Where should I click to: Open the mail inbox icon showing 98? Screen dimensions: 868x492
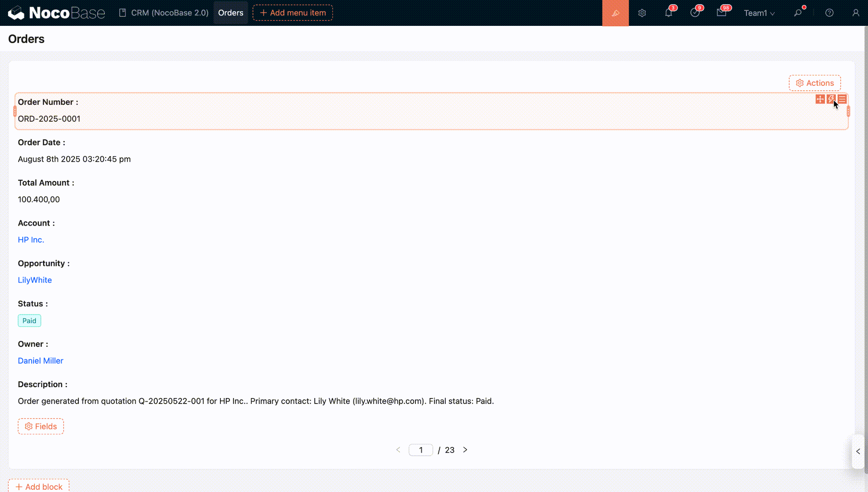click(722, 13)
